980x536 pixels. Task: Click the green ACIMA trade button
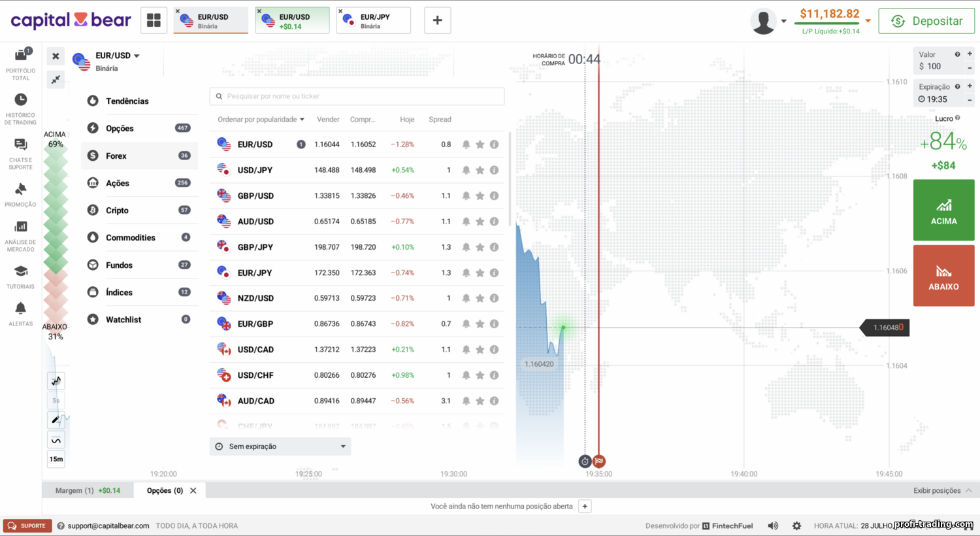[x=943, y=210]
